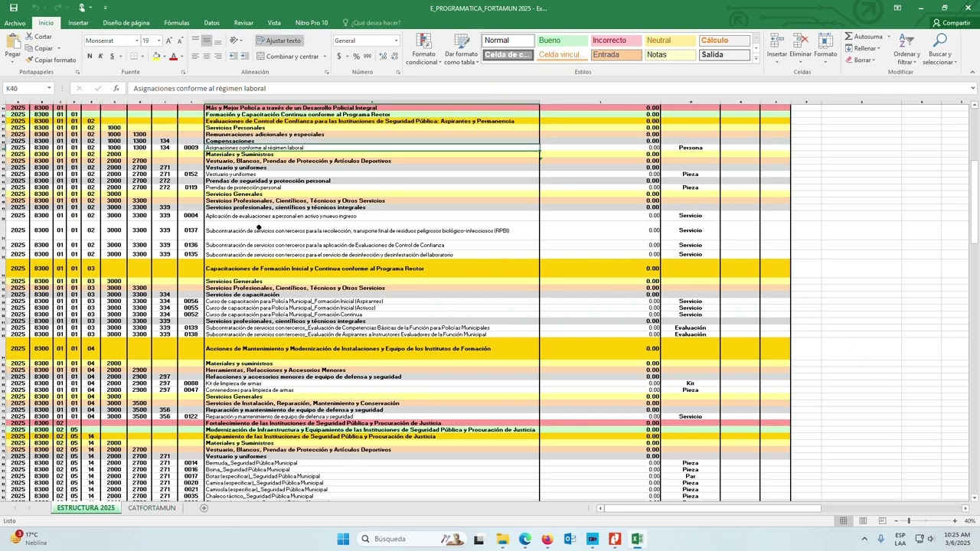Toggle bold formatting (N)
This screenshot has height=551, width=980.
[x=90, y=56]
